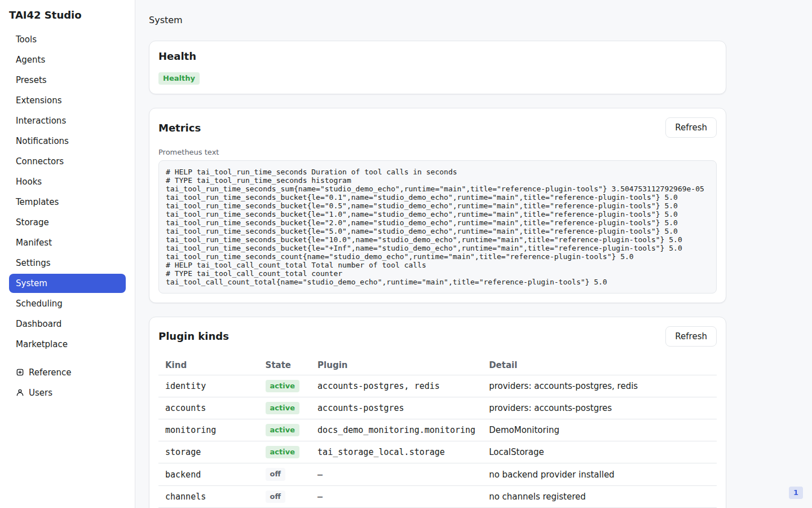Click the Plugin column header

click(332, 365)
